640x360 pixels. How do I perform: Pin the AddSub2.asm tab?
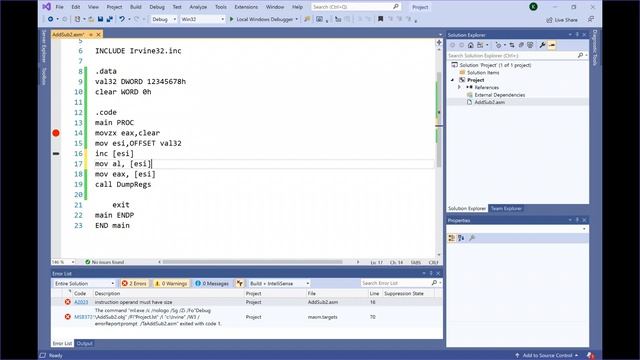91,35
